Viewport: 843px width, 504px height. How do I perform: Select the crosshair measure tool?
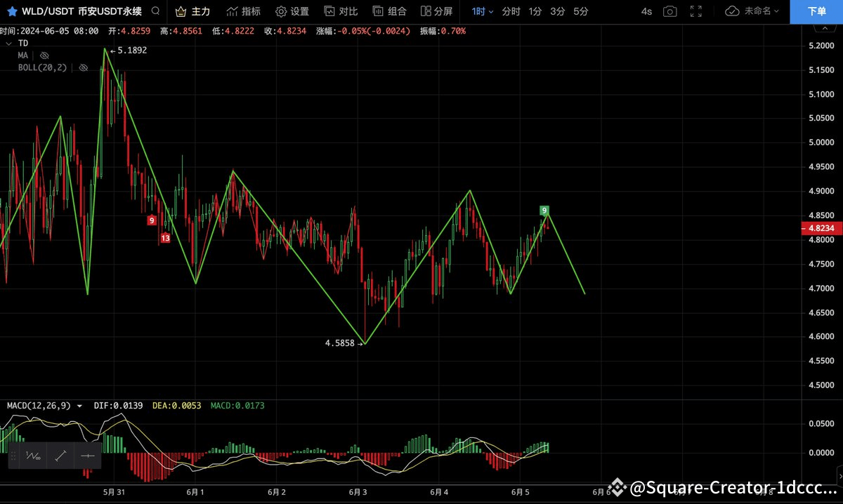(x=87, y=456)
